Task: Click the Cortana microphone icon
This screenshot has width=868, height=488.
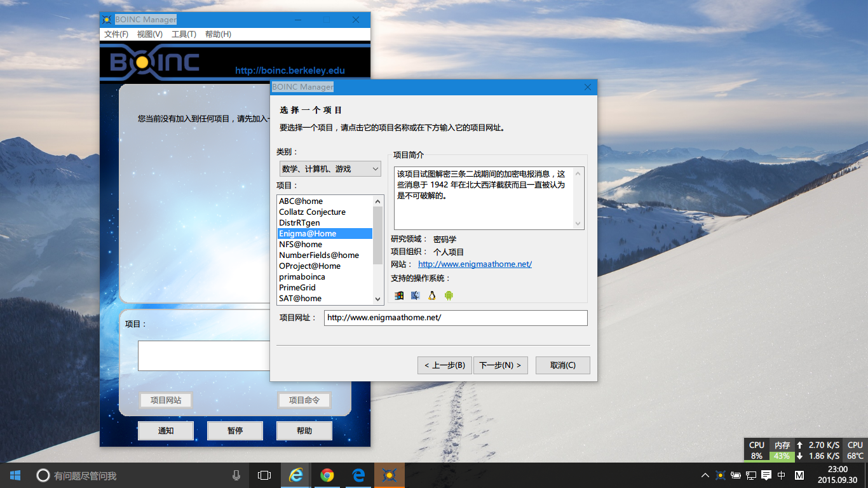Action: (x=236, y=475)
